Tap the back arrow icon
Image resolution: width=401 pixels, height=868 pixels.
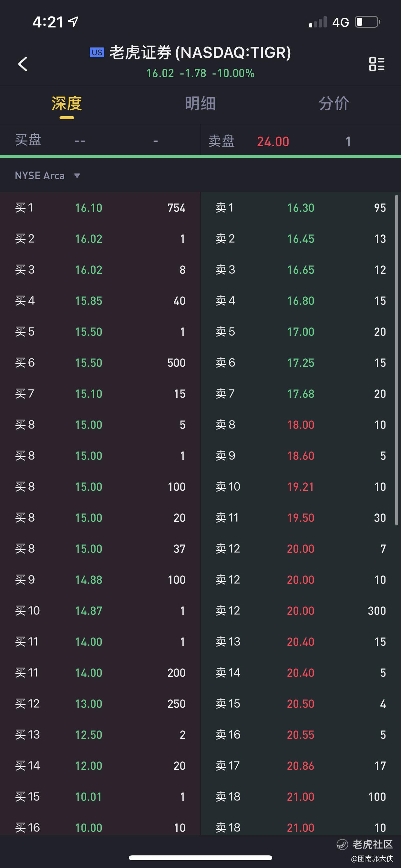click(23, 64)
